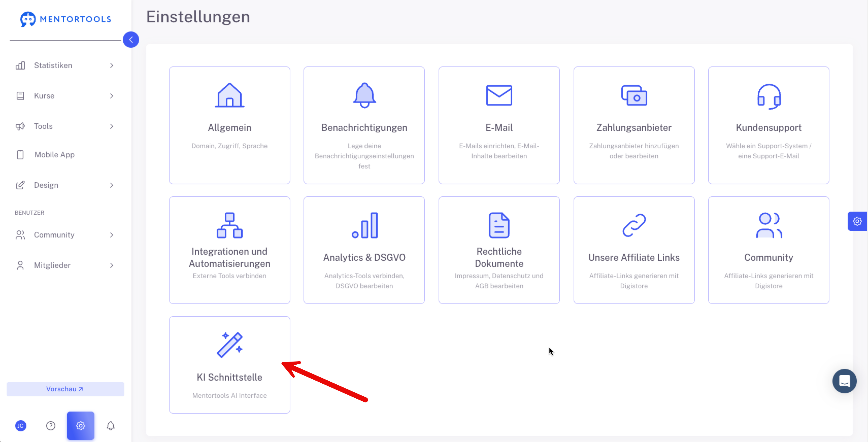This screenshot has height=442, width=868.
Task: Click the E-Mail envelope icon
Action: pos(499,95)
